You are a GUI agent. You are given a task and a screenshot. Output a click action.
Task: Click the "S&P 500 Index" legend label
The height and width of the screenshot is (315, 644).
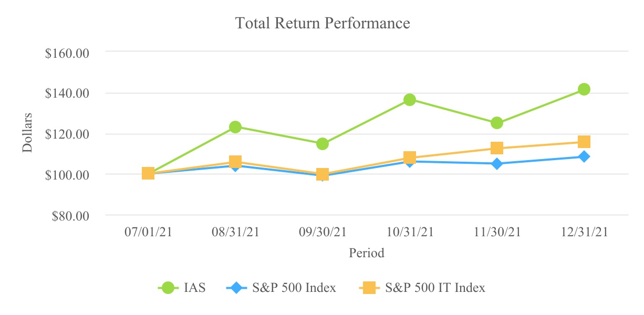(x=293, y=288)
